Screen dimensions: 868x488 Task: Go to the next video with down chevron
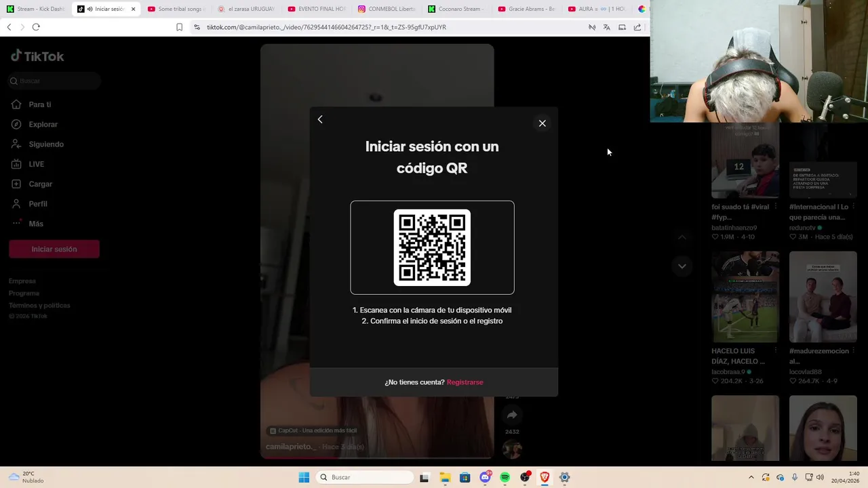(682, 266)
